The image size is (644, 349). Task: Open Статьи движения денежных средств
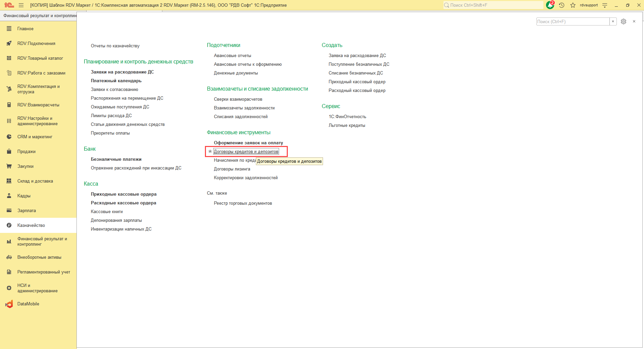[127, 124]
